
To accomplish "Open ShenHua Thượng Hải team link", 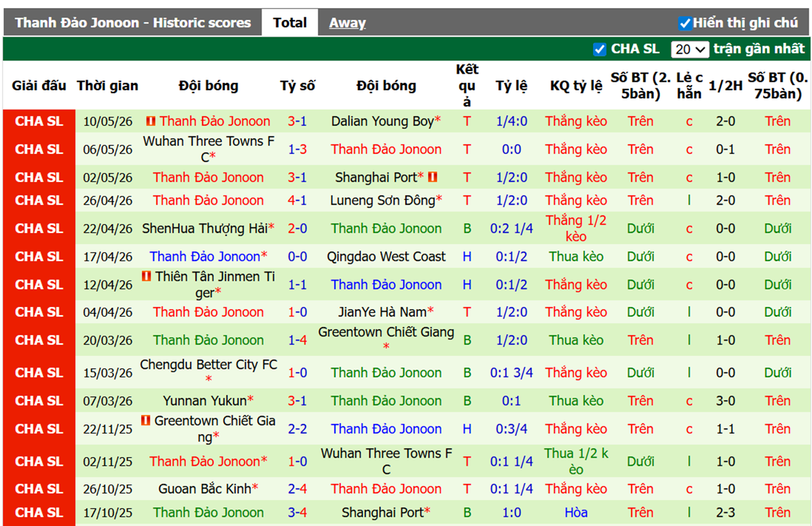I will click(205, 228).
